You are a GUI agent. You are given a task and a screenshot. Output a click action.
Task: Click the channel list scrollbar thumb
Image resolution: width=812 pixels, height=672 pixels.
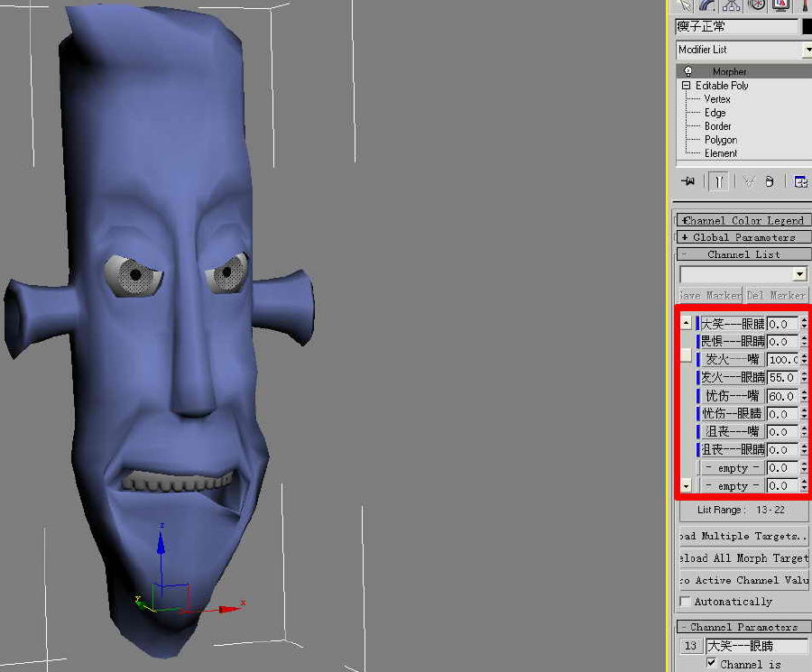[687, 354]
